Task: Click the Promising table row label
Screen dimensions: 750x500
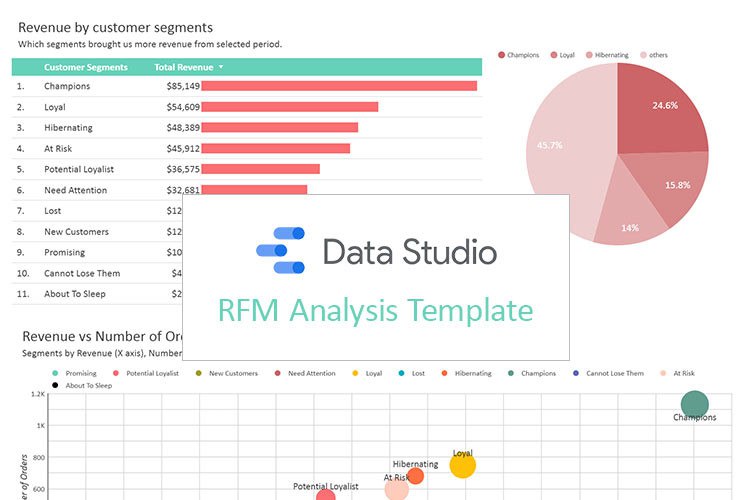Action: coord(65,253)
